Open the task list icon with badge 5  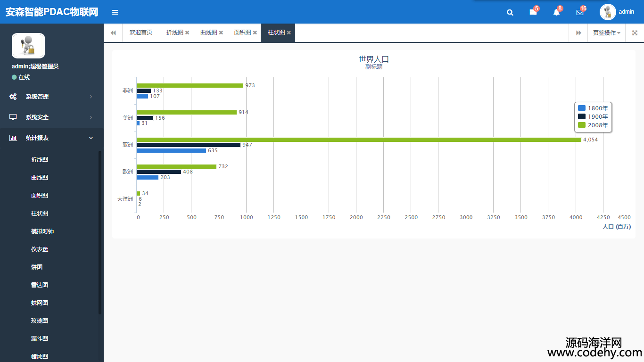[x=533, y=13]
